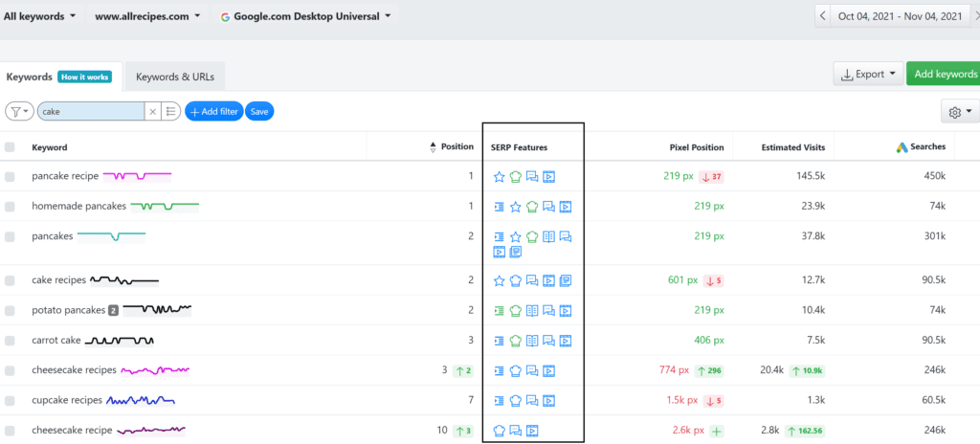This screenshot has width=980, height=444.
Task: Click the badge 2 next to potato pancakes
Action: click(113, 310)
